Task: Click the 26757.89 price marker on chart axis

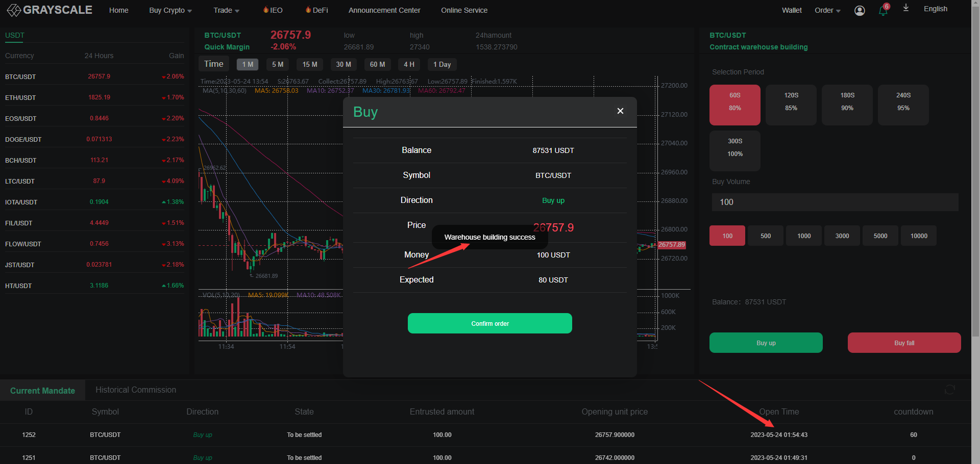Action: pyautogui.click(x=672, y=245)
